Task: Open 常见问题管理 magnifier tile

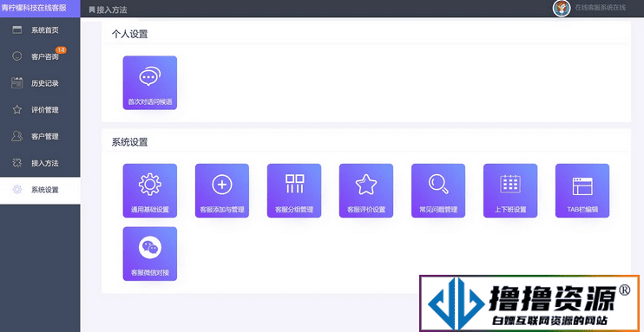Action: click(x=438, y=191)
